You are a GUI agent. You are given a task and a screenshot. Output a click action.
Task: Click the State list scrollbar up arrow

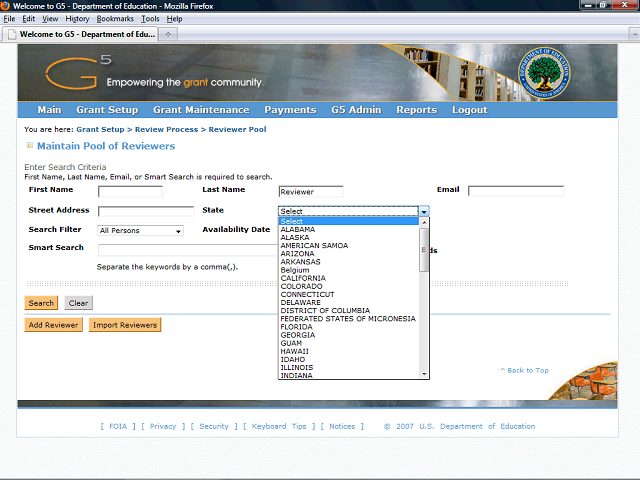pos(424,222)
